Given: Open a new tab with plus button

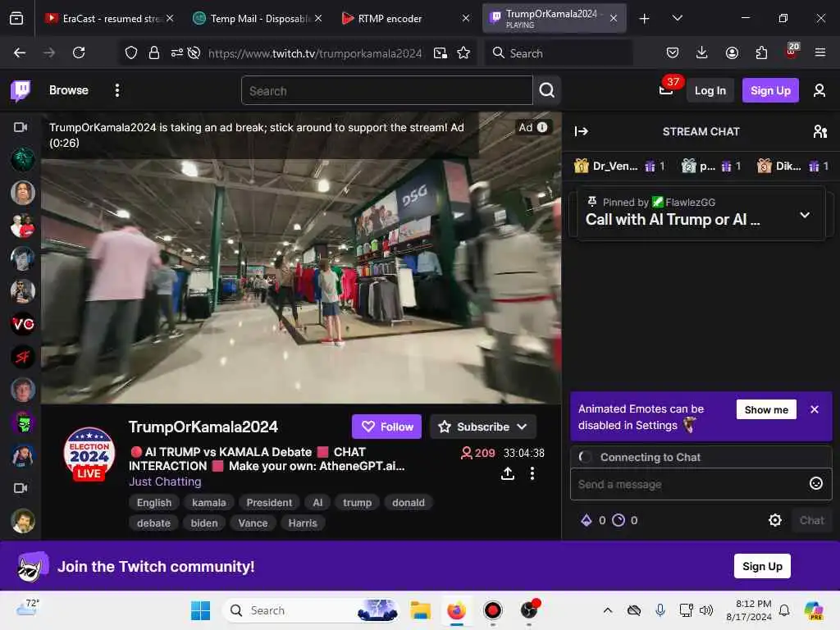Looking at the screenshot, I should pos(645,19).
